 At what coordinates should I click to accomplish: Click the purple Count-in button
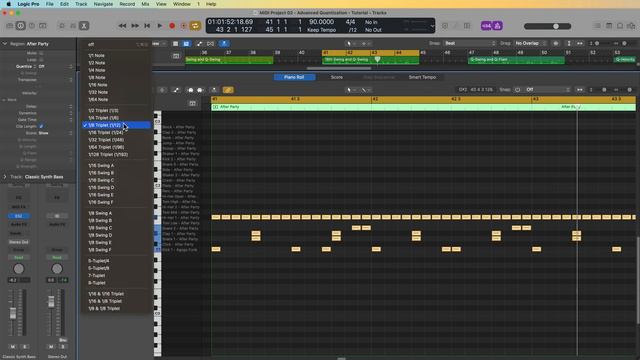coord(486,26)
